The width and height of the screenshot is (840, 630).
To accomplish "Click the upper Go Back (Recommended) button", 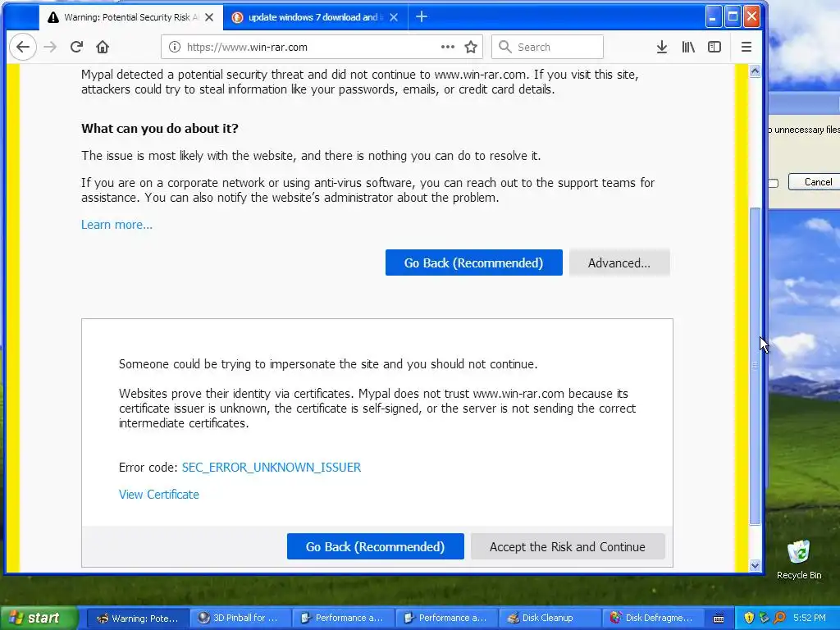I will pyautogui.click(x=473, y=262).
